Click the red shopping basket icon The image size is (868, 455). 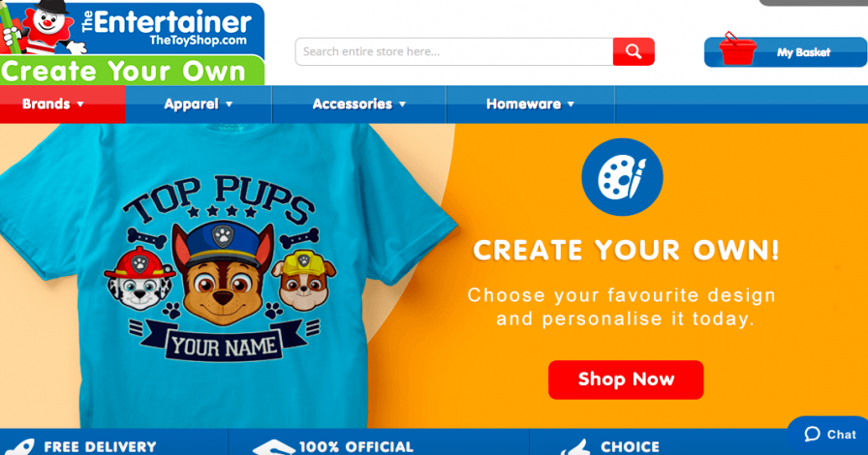point(737,48)
